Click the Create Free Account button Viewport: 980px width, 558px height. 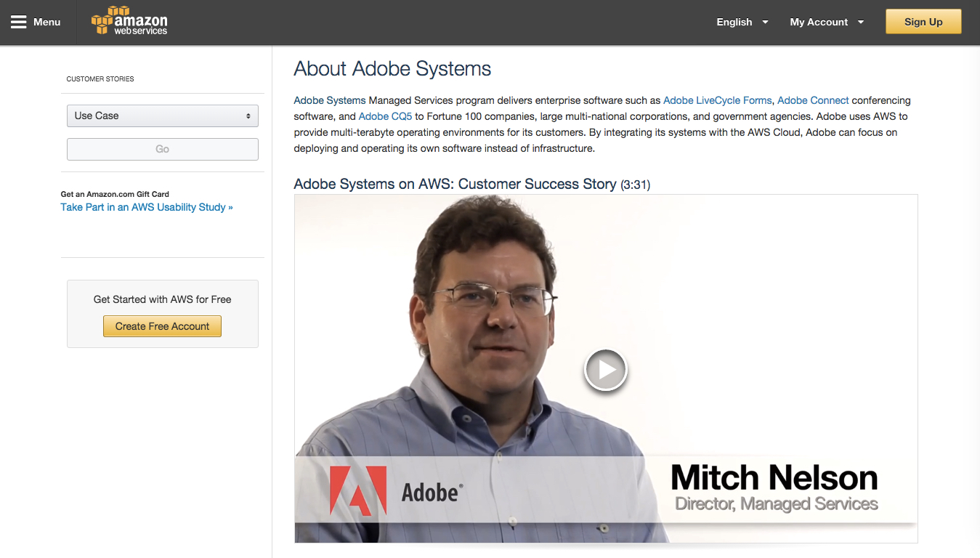click(162, 326)
